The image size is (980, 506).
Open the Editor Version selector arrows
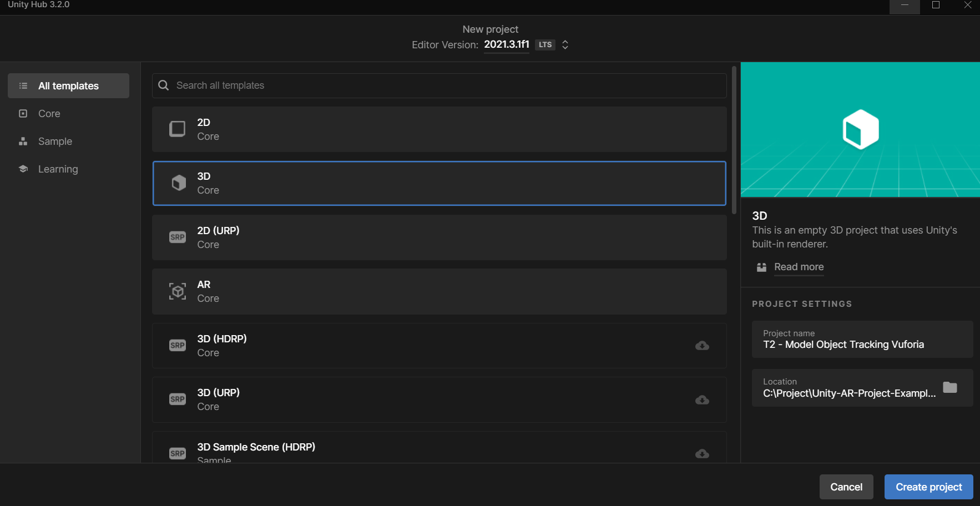click(565, 45)
